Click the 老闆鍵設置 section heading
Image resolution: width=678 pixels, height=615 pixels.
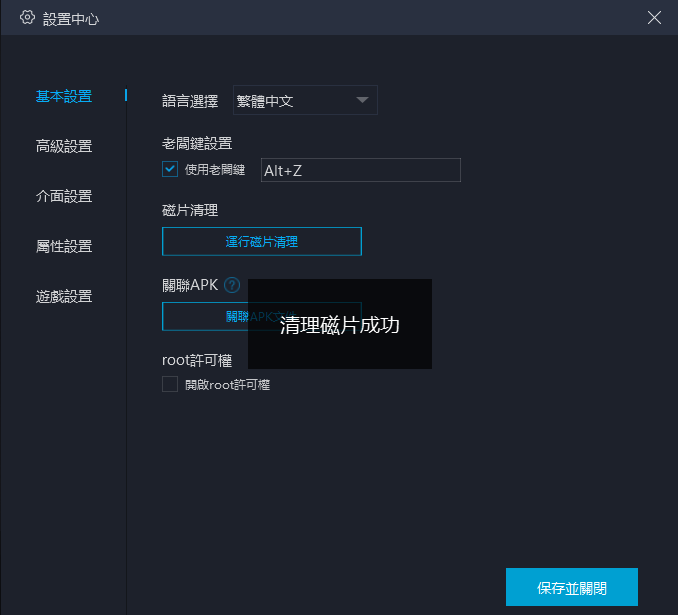tap(197, 144)
